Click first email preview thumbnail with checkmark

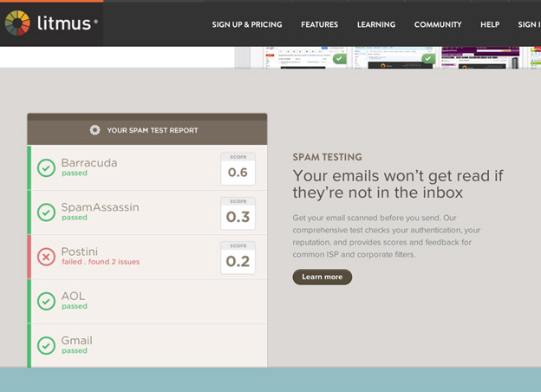pos(305,57)
